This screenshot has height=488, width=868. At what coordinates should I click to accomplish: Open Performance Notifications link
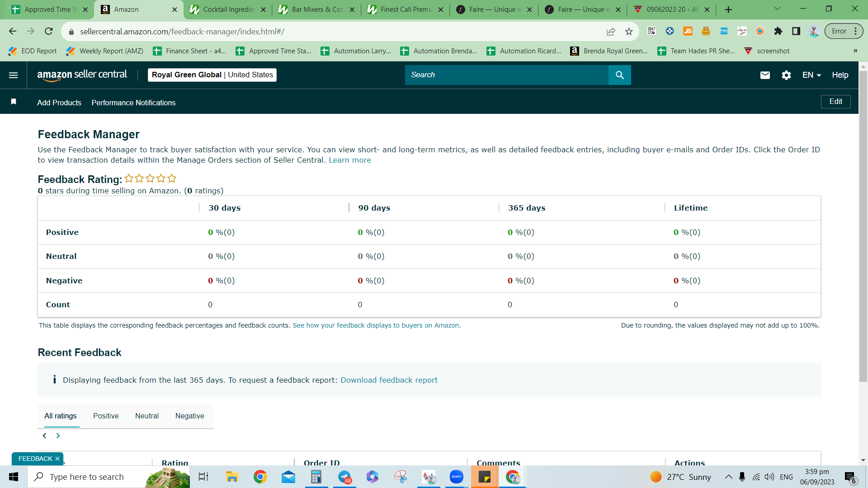point(133,103)
